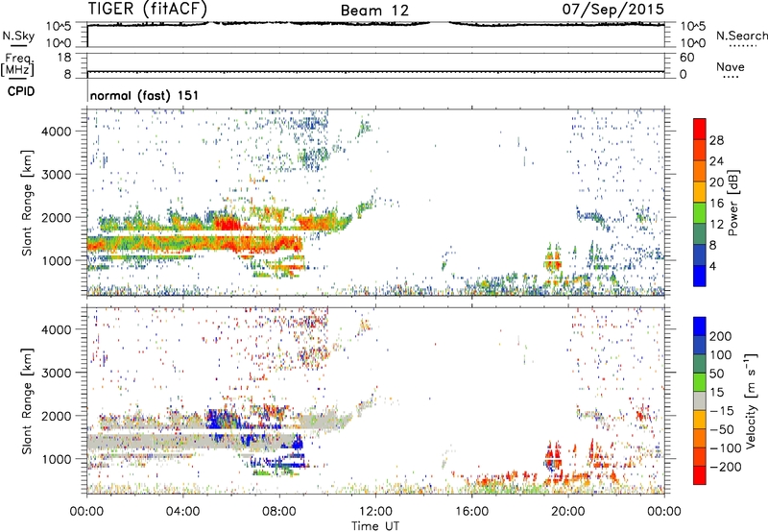Click the strong red power echo near 06:00 UT

227,225
